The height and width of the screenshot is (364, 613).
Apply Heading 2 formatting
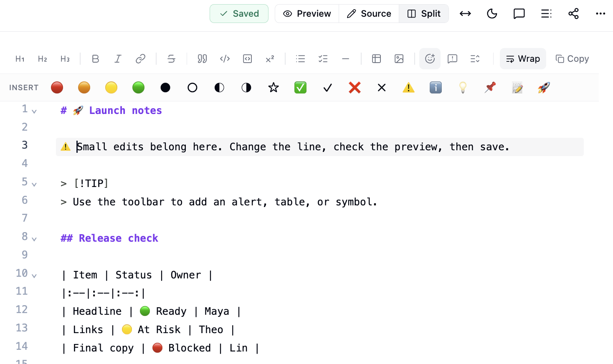43,59
